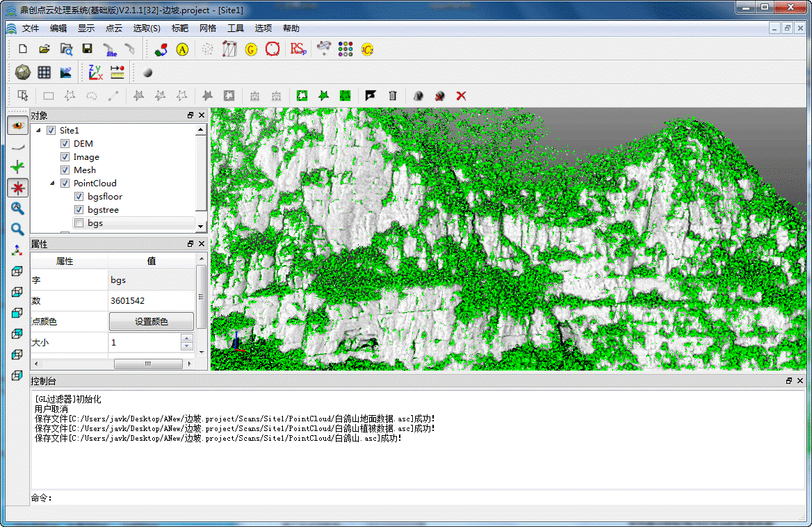
Task: Click the red X icon in selection toolbar
Action: pyautogui.click(x=461, y=96)
